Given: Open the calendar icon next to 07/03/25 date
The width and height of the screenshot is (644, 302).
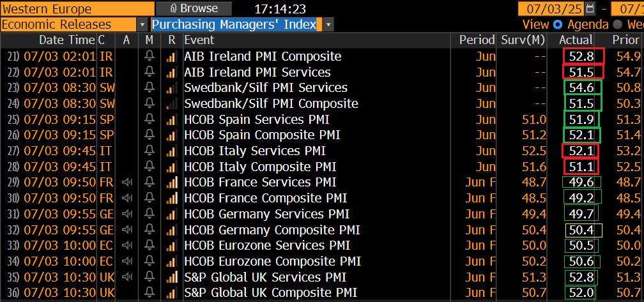Looking at the screenshot, I should click(590, 8).
